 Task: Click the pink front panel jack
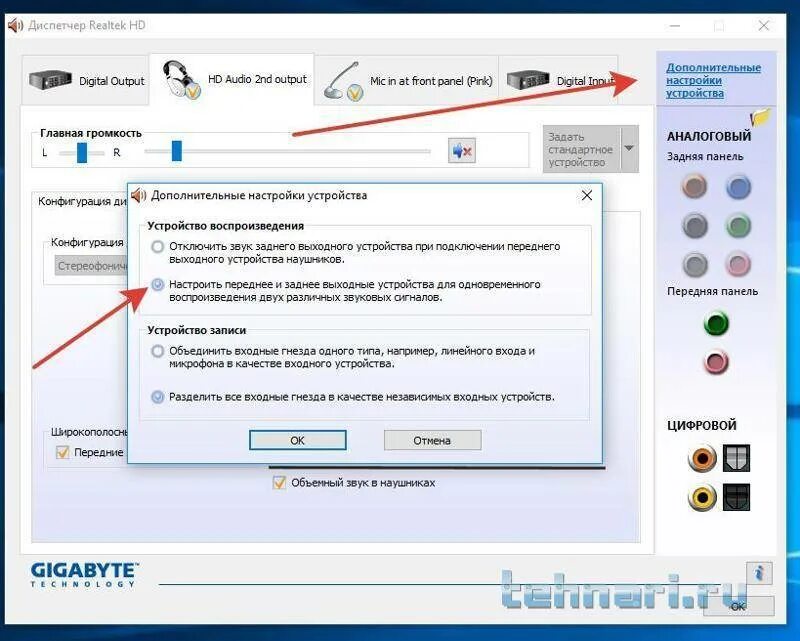pyautogui.click(x=716, y=362)
